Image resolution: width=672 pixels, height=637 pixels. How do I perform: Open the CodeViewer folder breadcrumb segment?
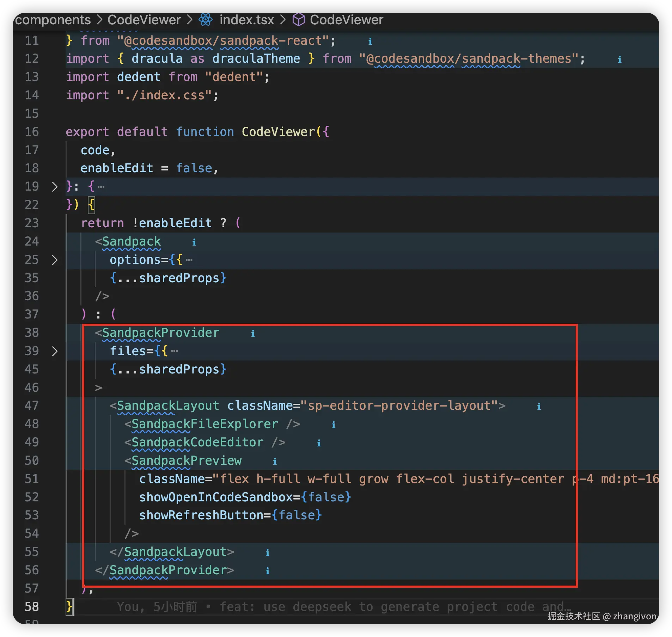click(144, 20)
